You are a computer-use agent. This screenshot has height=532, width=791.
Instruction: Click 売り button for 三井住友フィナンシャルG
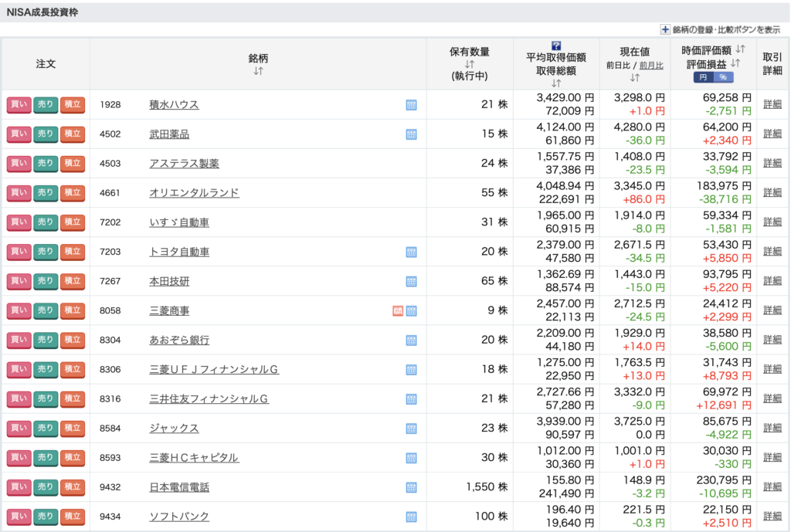click(46, 398)
